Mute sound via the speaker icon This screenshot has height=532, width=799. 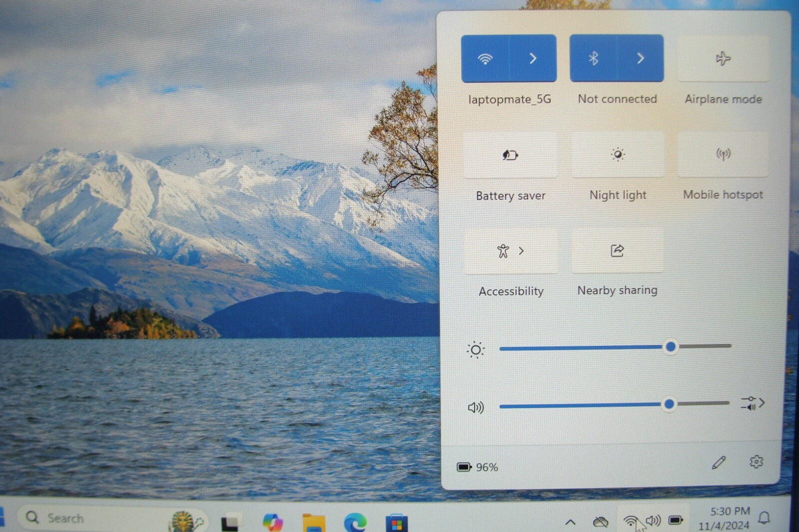[475, 408]
